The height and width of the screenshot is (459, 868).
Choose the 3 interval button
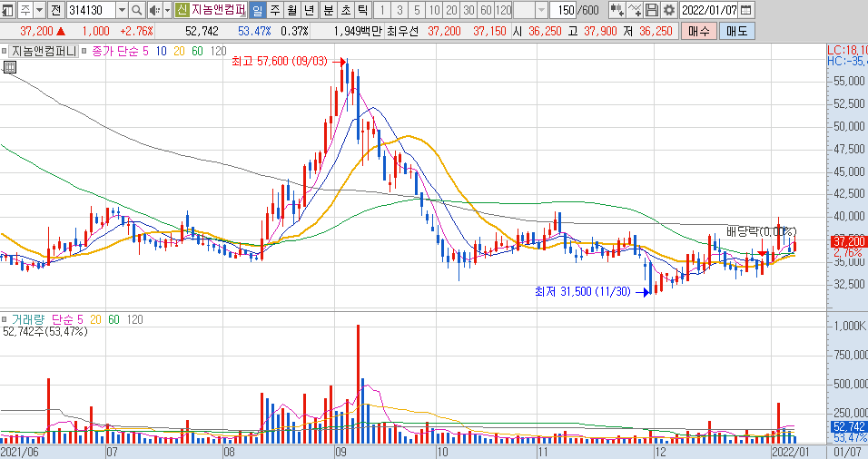[399, 9]
